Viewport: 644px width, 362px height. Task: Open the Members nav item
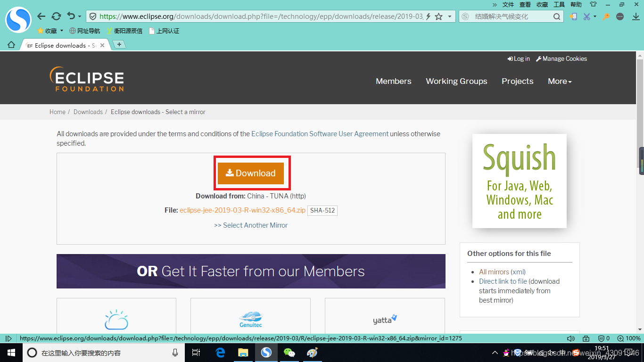(x=394, y=81)
